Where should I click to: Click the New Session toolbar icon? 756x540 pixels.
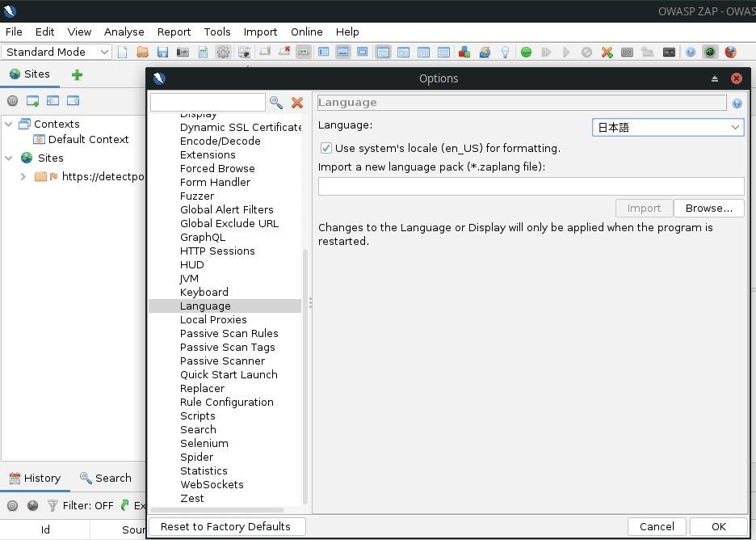(123, 52)
